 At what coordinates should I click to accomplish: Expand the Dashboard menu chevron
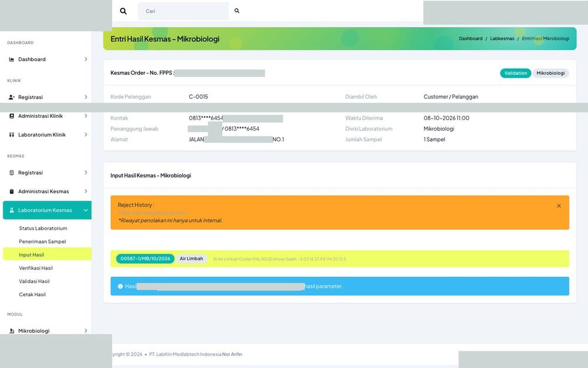coord(85,59)
